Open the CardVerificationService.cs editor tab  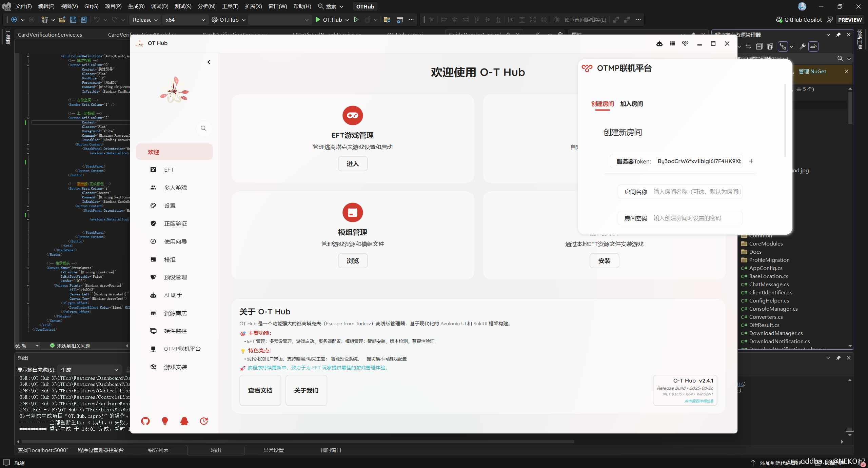click(50, 35)
